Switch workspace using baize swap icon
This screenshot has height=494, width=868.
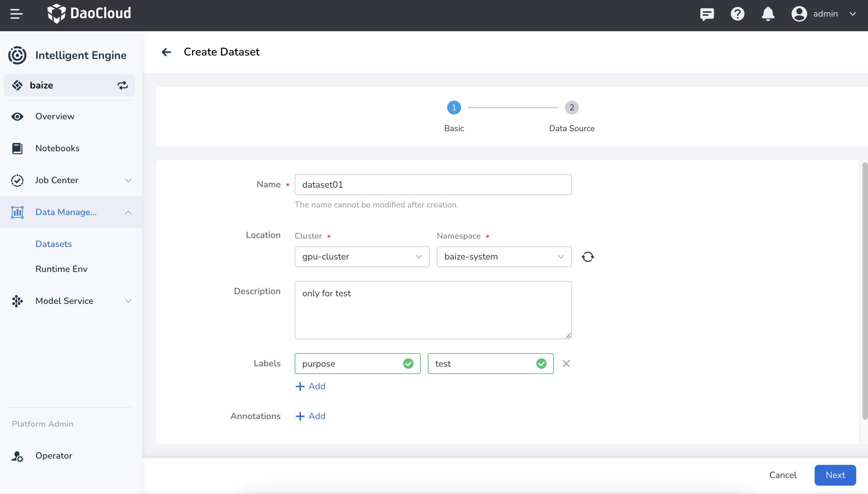coord(122,85)
